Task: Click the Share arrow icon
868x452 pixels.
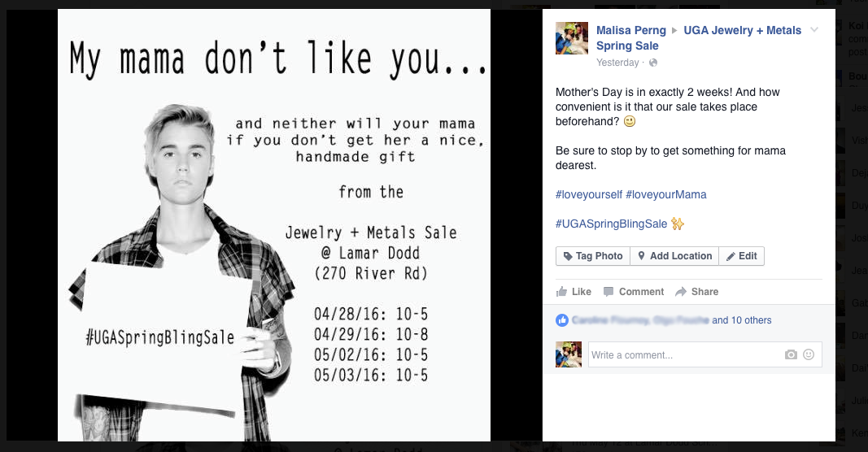Action: point(680,292)
